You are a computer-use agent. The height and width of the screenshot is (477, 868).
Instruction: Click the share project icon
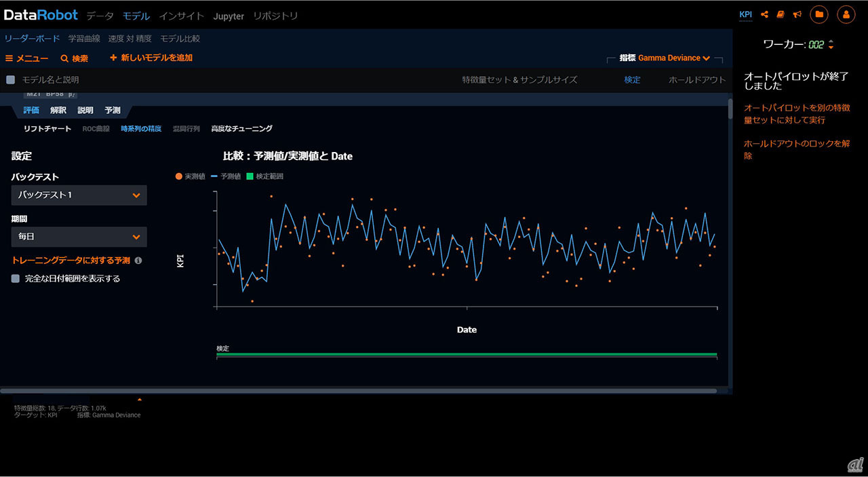tap(765, 14)
